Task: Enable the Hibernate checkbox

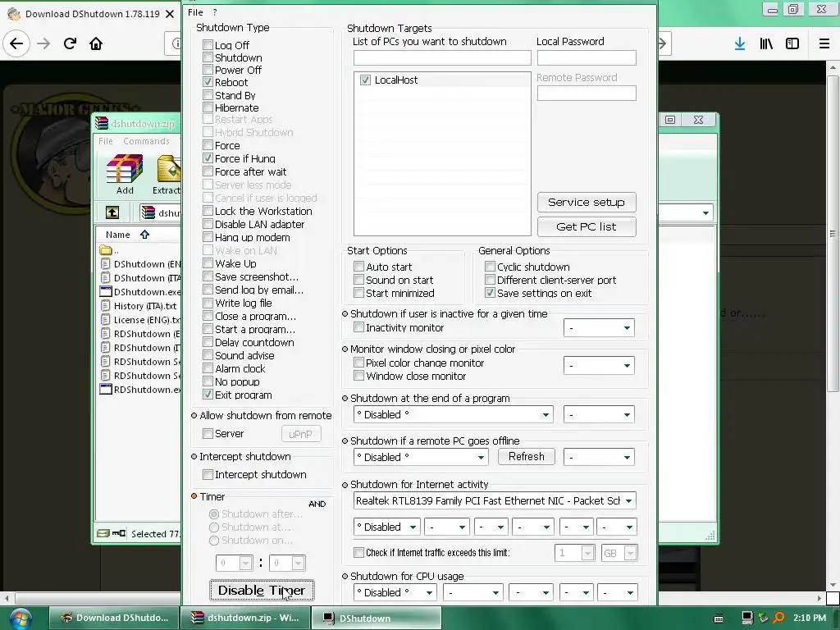Action: (208, 107)
